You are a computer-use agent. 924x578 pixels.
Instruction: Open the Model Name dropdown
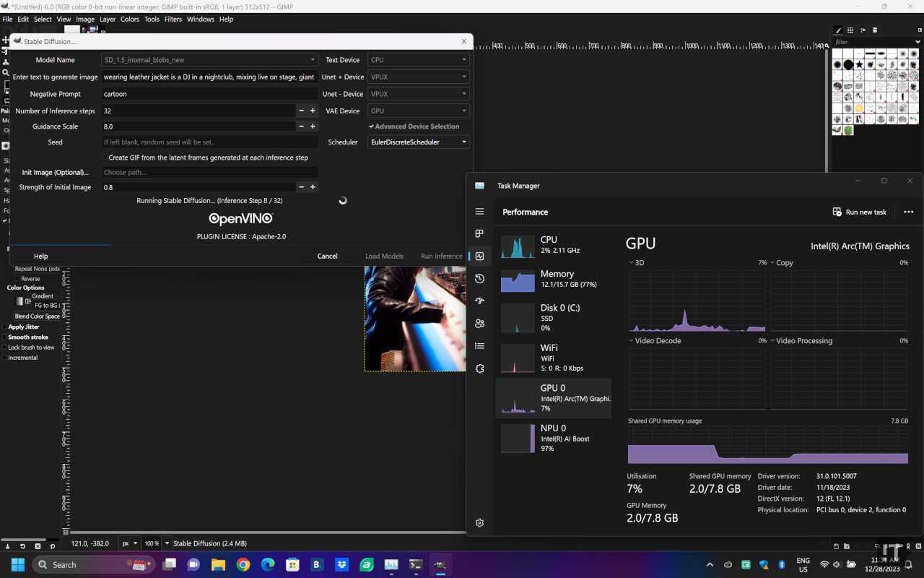pyautogui.click(x=209, y=60)
